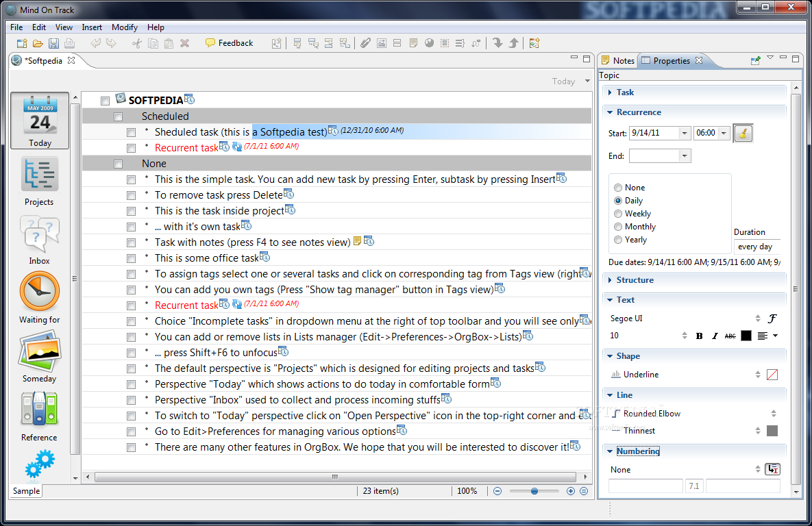The image size is (812, 526).
Task: Open the Inbox perspective
Action: pyautogui.click(x=39, y=240)
